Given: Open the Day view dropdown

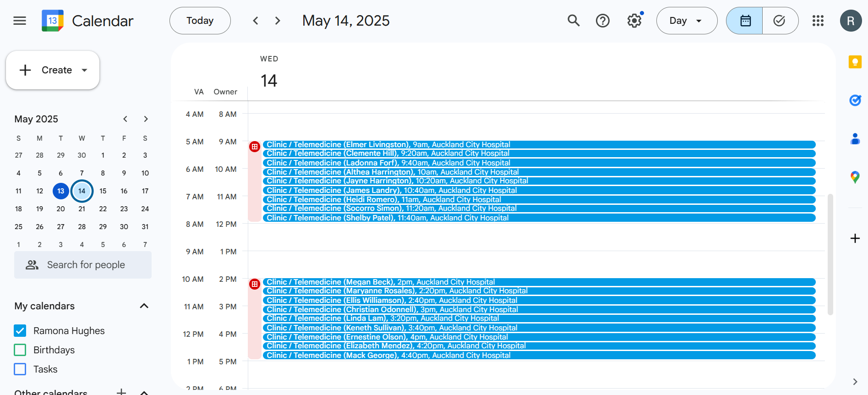Looking at the screenshot, I should 686,21.
